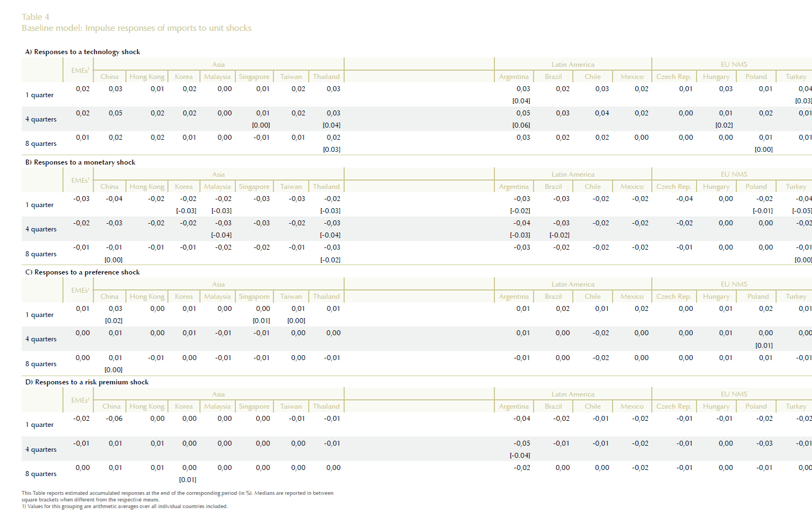Screen dimensions: 812x523
Task: Select EMEs column header in preference shock table
Action: (x=80, y=290)
